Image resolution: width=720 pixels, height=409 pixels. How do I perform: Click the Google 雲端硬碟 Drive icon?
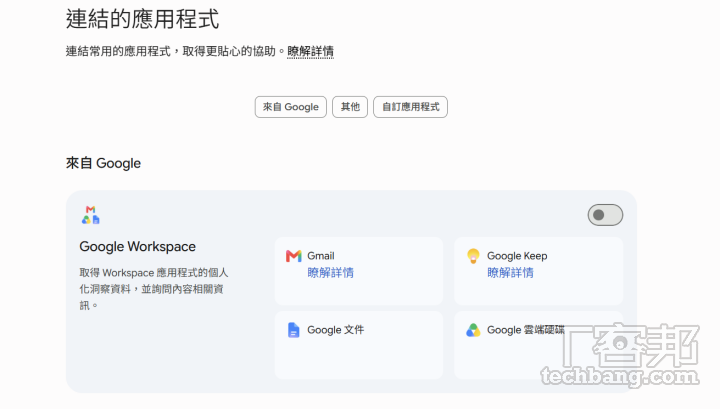(473, 330)
